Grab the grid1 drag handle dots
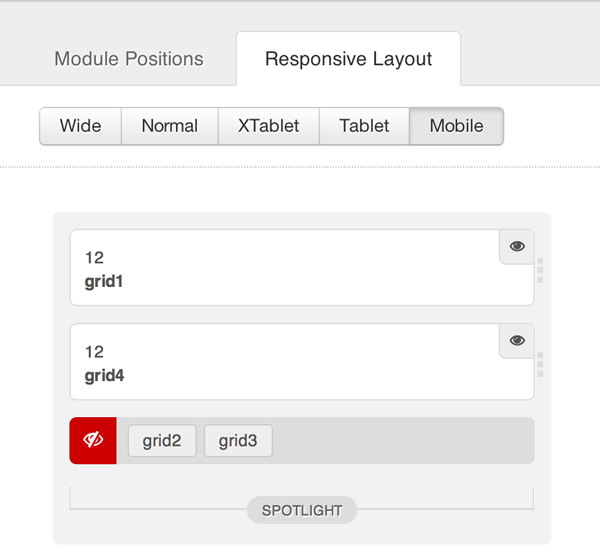This screenshot has width=600, height=560. point(540,270)
